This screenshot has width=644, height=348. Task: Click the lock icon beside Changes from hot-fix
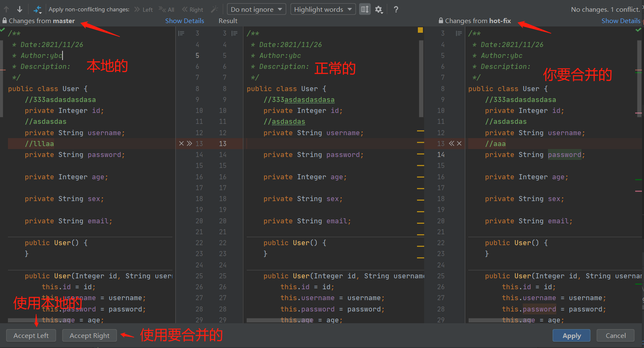click(441, 21)
